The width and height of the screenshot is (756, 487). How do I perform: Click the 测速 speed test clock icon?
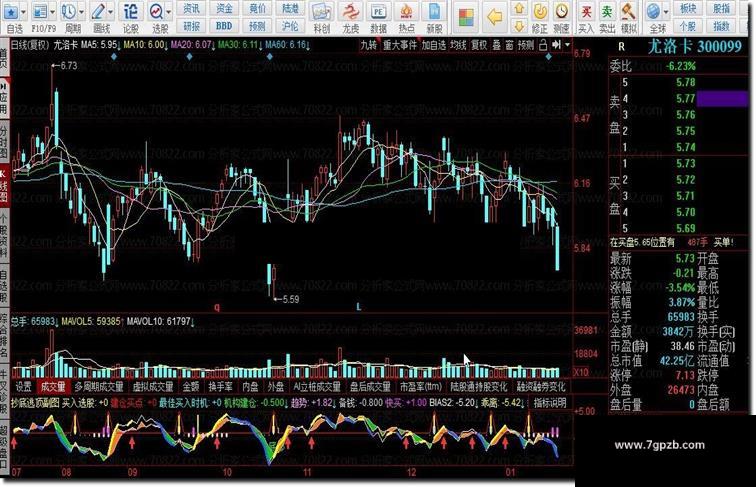pyautogui.click(x=561, y=12)
